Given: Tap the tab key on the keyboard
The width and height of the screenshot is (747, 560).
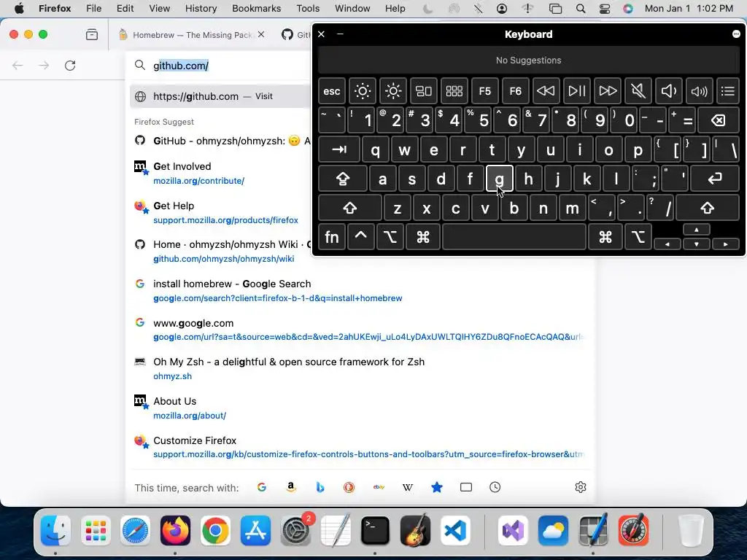Looking at the screenshot, I should pos(339,149).
